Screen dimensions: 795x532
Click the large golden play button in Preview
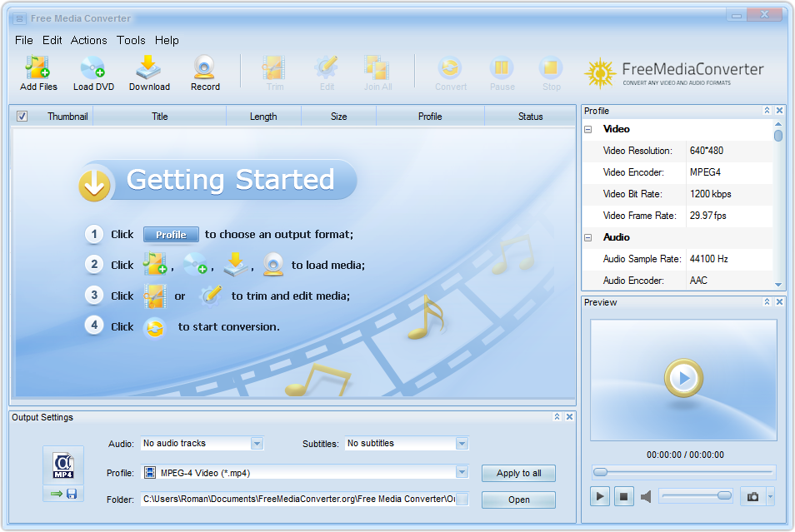pyautogui.click(x=683, y=378)
